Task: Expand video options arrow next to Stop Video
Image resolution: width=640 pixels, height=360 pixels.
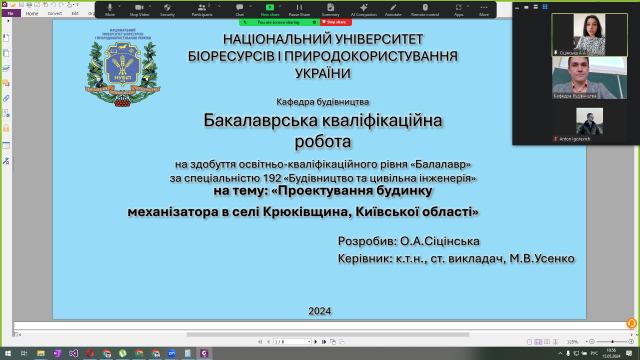Action: pyautogui.click(x=150, y=7)
